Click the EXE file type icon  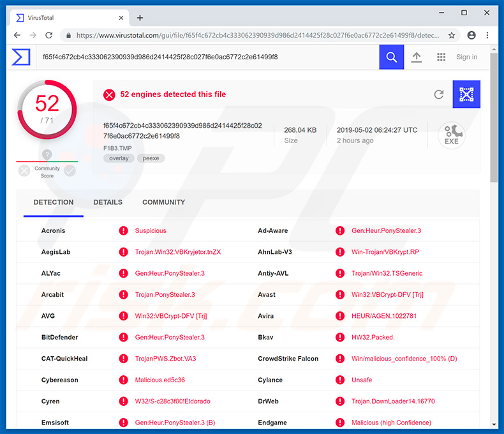pyautogui.click(x=451, y=135)
